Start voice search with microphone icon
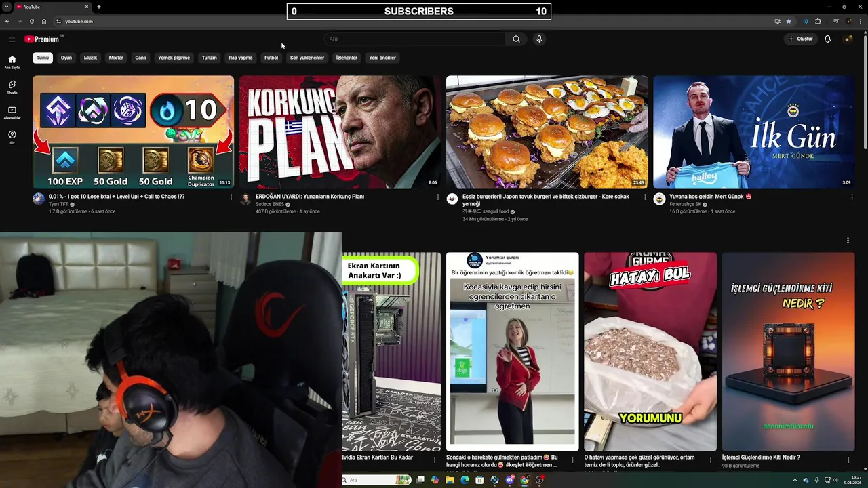The width and height of the screenshot is (868, 488). tap(539, 39)
